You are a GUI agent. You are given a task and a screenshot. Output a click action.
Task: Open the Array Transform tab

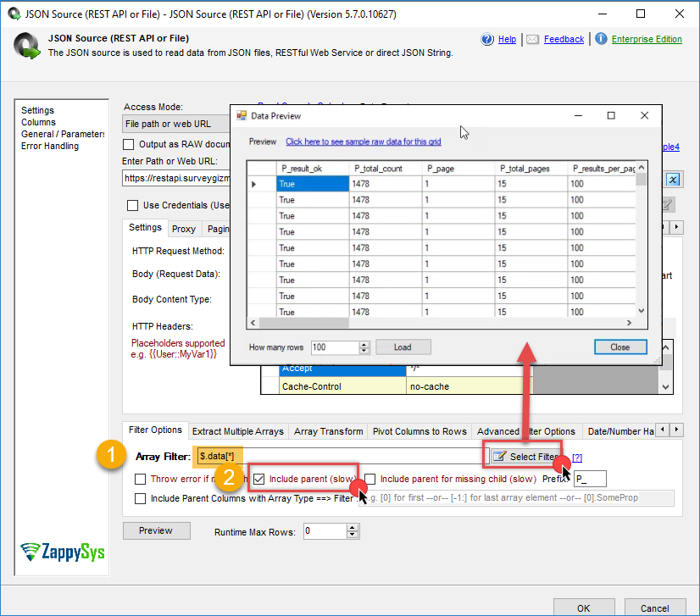point(328,431)
